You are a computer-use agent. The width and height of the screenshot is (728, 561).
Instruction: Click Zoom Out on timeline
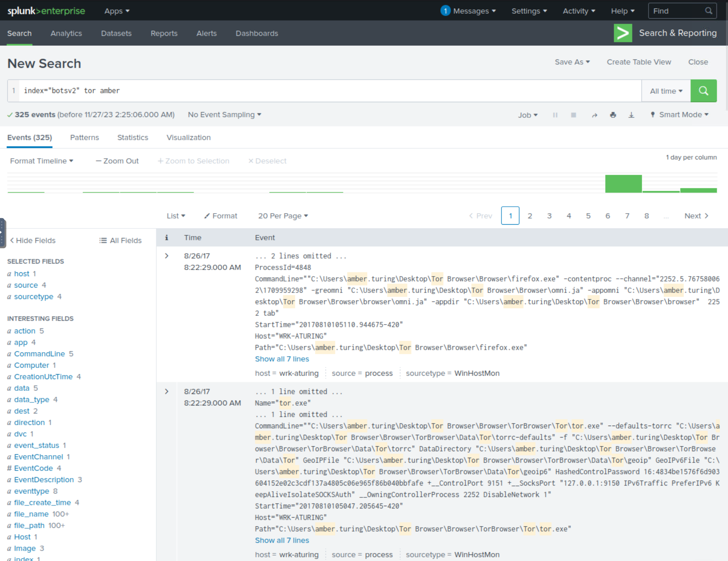coord(117,161)
